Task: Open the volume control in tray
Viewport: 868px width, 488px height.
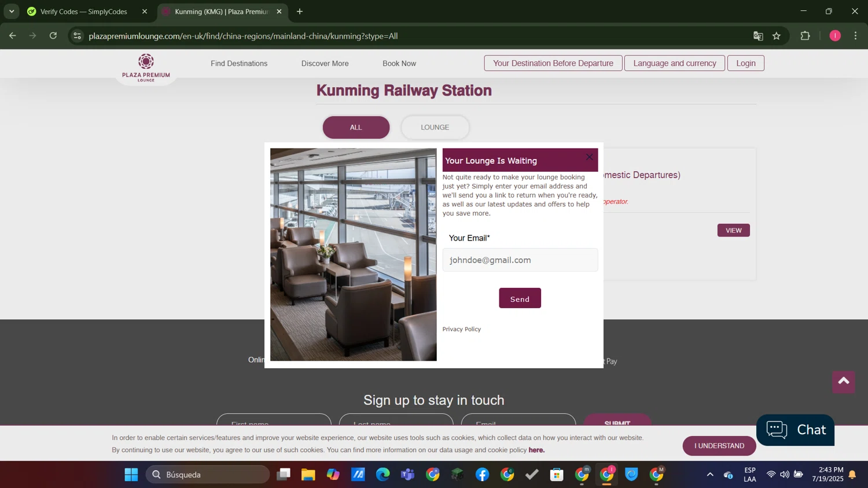Action: pos(784,475)
